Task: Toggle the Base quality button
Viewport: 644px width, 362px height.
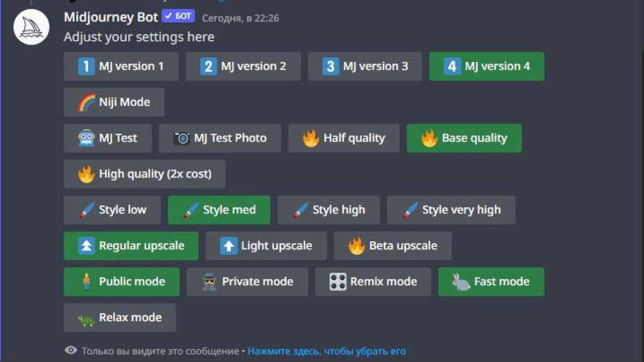Action: pyautogui.click(x=464, y=138)
